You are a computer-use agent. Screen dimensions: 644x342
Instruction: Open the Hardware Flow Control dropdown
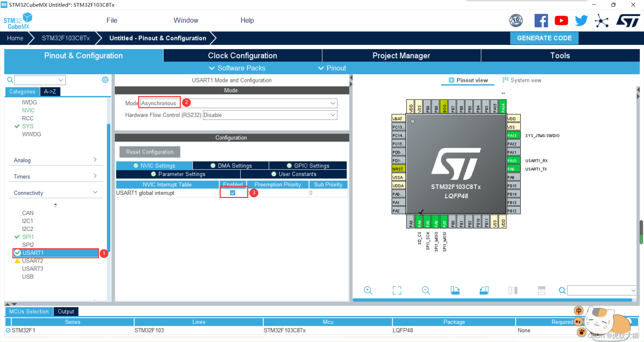[270, 115]
